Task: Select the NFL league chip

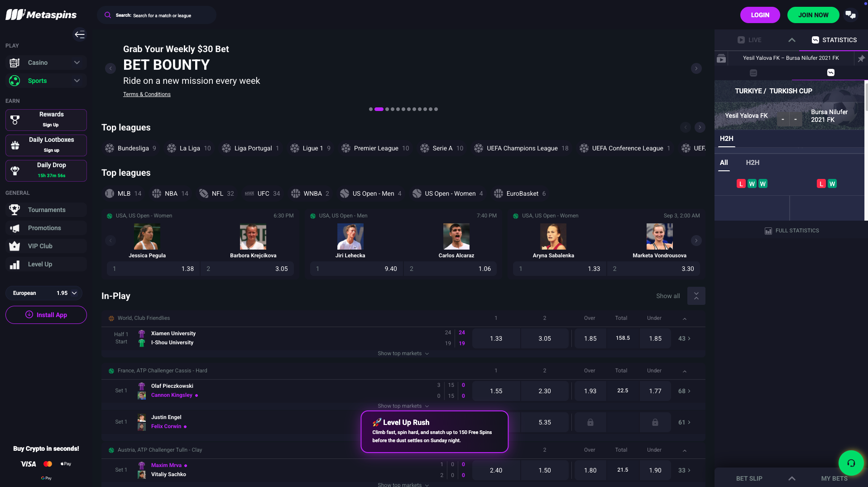Action: [217, 193]
